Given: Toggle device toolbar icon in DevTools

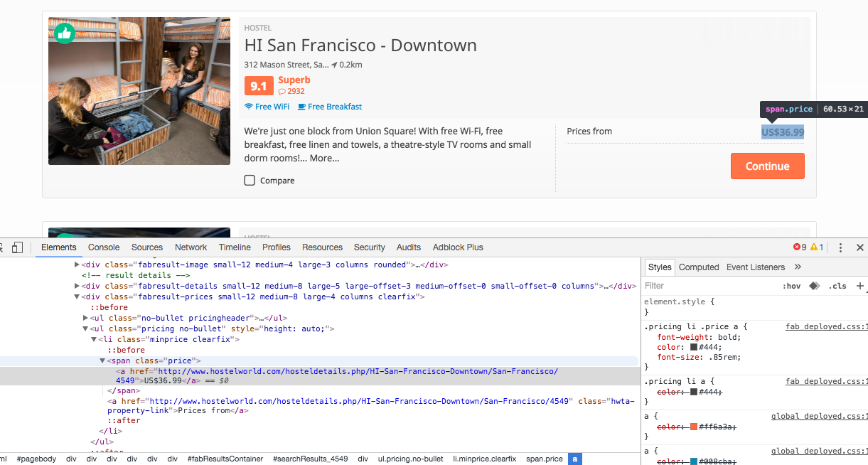Looking at the screenshot, I should point(18,247).
